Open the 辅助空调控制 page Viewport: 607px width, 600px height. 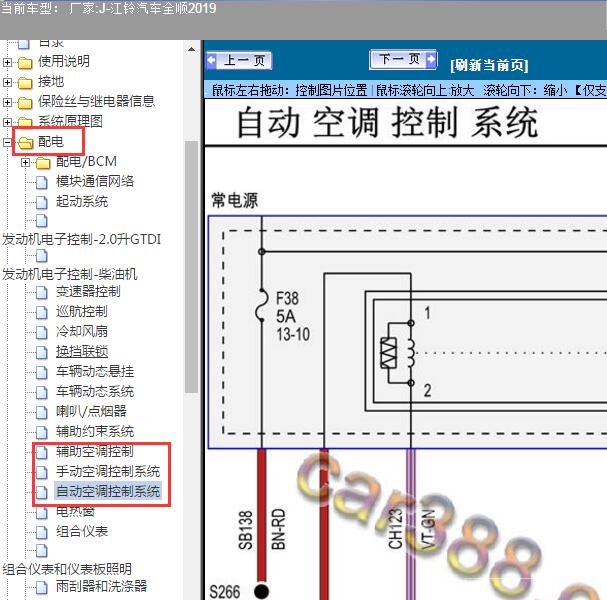[x=95, y=451]
